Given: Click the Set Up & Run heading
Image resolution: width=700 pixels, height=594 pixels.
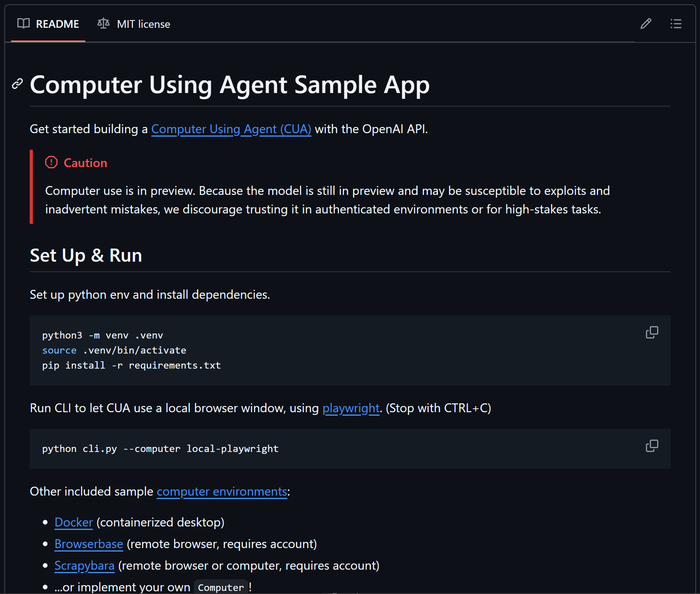Looking at the screenshot, I should tap(86, 256).
